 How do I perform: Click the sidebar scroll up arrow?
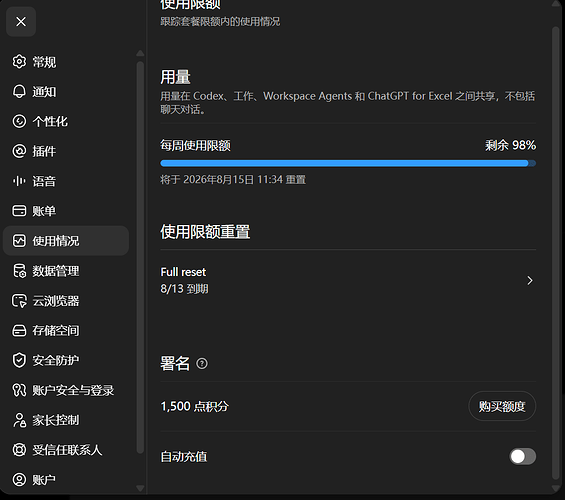point(140,53)
